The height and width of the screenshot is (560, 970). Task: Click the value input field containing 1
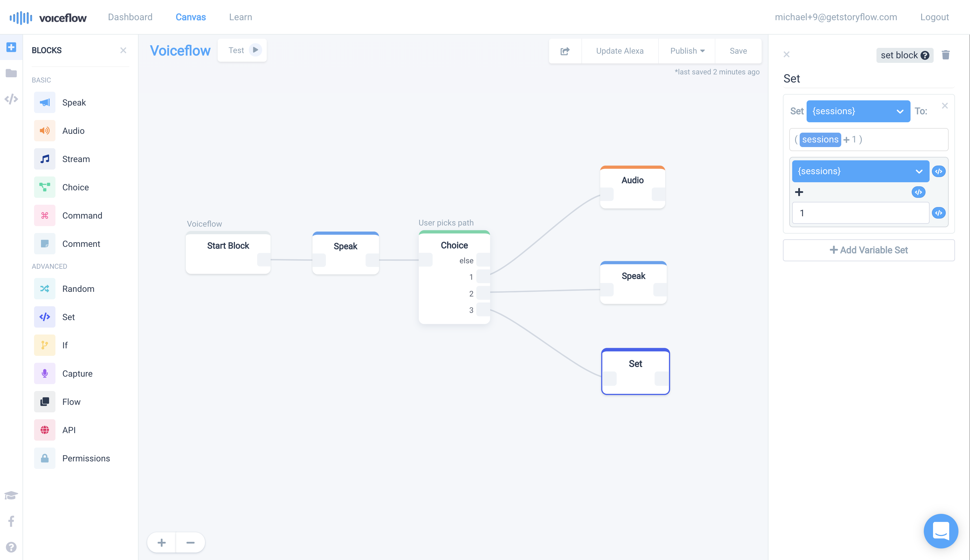coord(860,213)
